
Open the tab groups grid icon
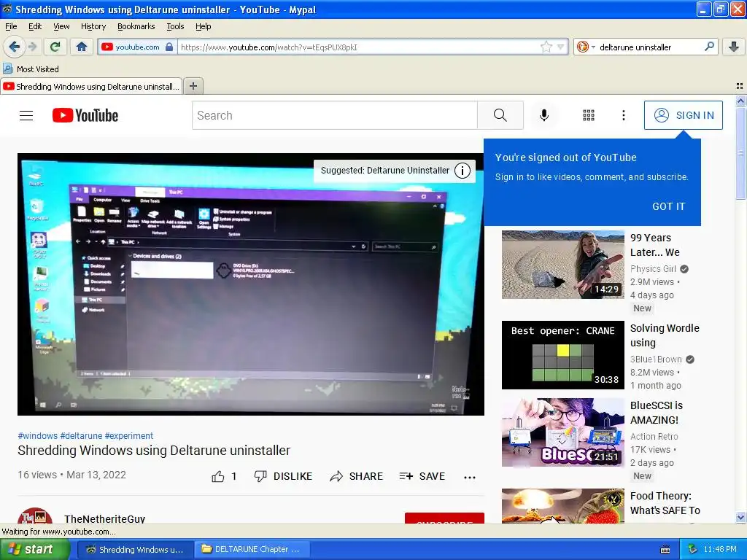(x=740, y=86)
